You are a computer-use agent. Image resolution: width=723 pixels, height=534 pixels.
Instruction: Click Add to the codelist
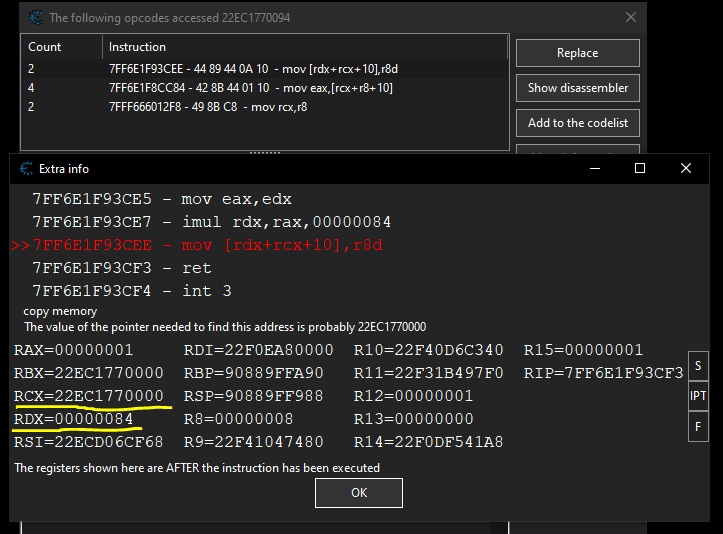point(577,123)
